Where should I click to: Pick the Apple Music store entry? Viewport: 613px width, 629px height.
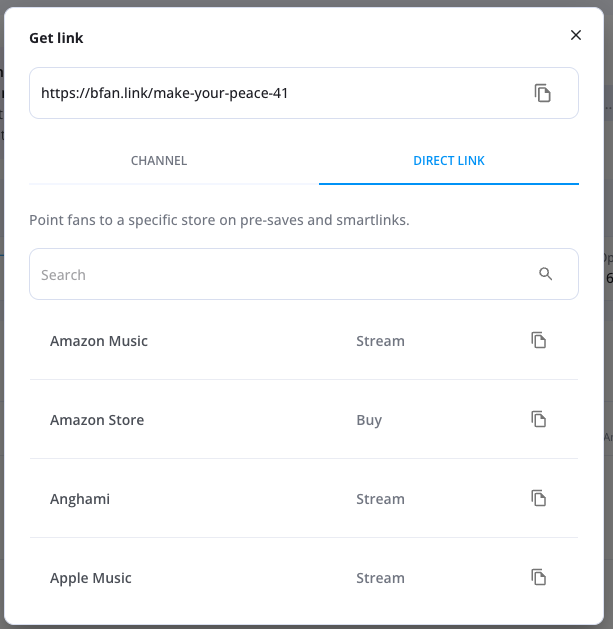coord(91,578)
